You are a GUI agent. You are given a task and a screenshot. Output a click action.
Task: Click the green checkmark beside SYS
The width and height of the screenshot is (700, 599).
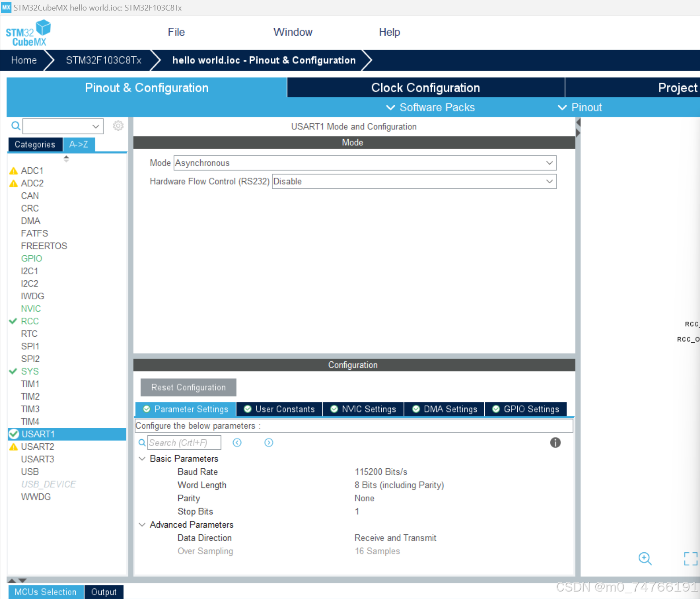coord(13,371)
